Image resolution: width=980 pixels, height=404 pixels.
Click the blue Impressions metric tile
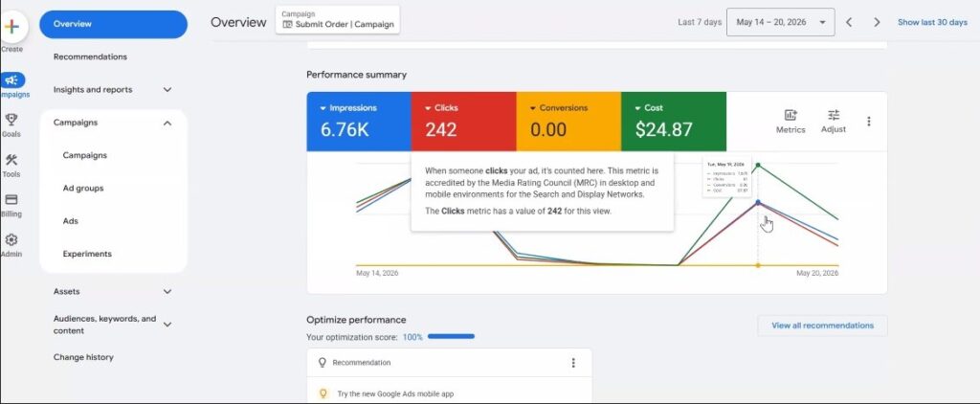tap(359, 122)
